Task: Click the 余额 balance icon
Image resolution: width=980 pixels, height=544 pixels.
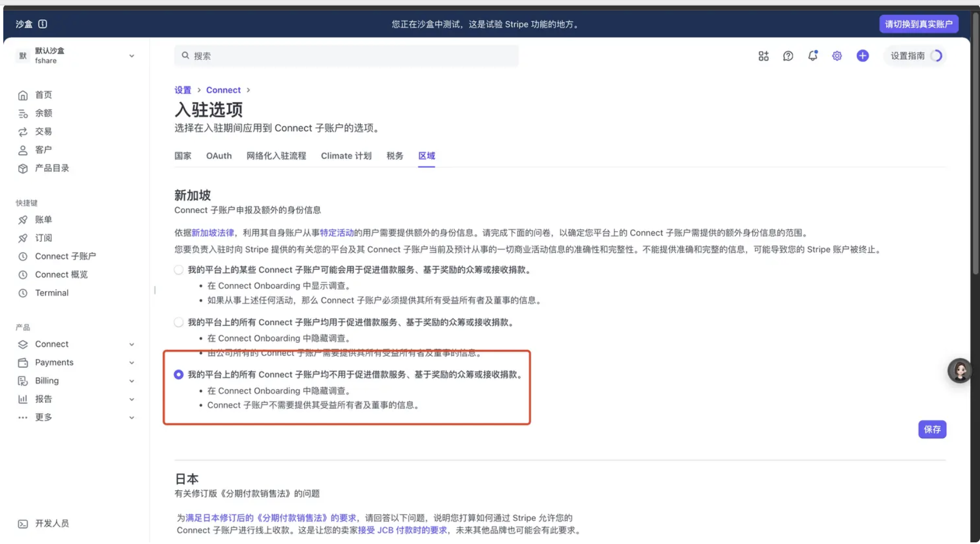Action: pos(23,114)
